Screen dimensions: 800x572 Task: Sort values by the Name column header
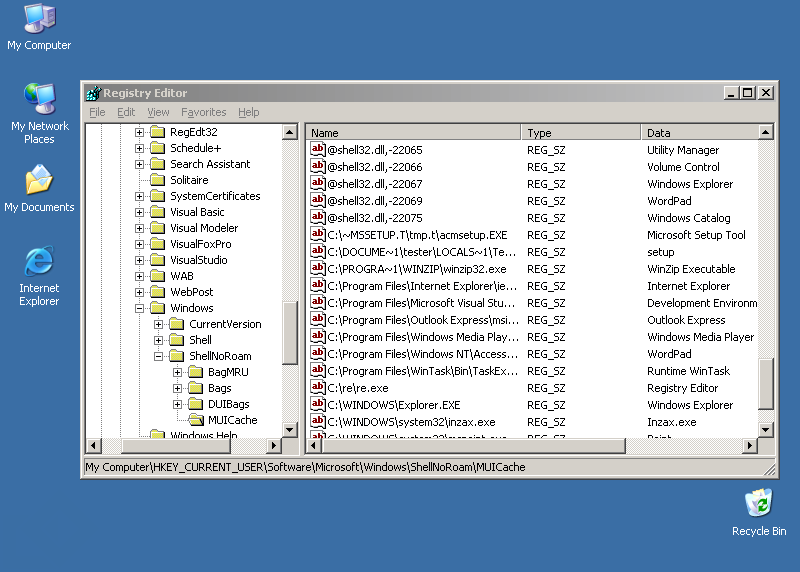click(x=413, y=133)
